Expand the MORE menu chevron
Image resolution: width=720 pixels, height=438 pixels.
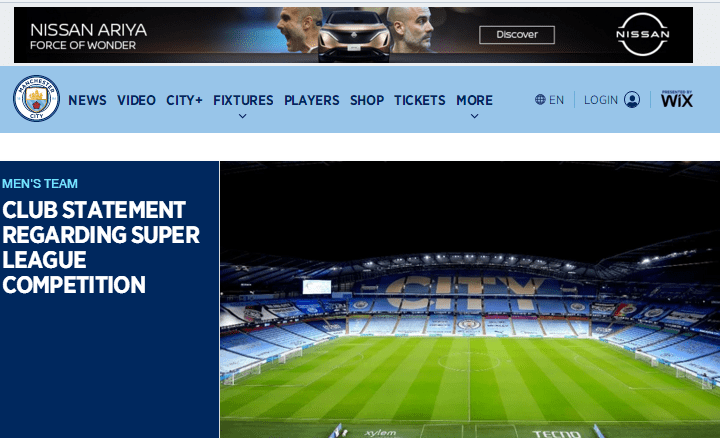(474, 116)
